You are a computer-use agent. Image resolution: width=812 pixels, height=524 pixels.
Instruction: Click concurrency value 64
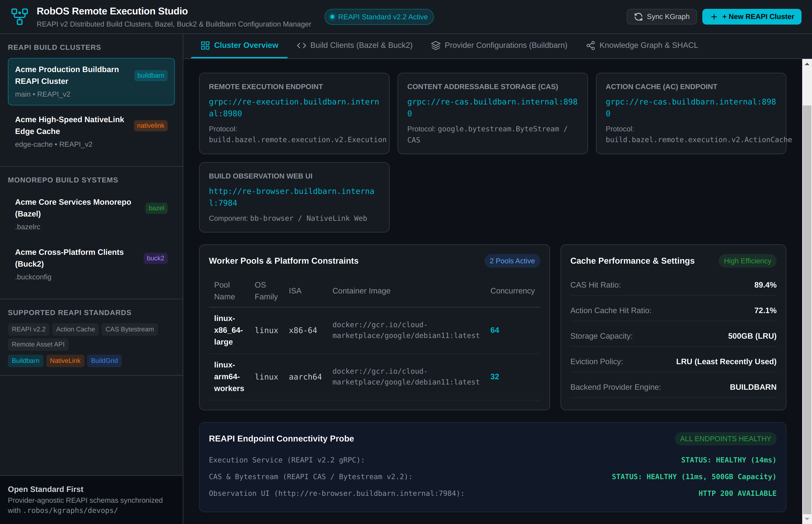(494, 330)
